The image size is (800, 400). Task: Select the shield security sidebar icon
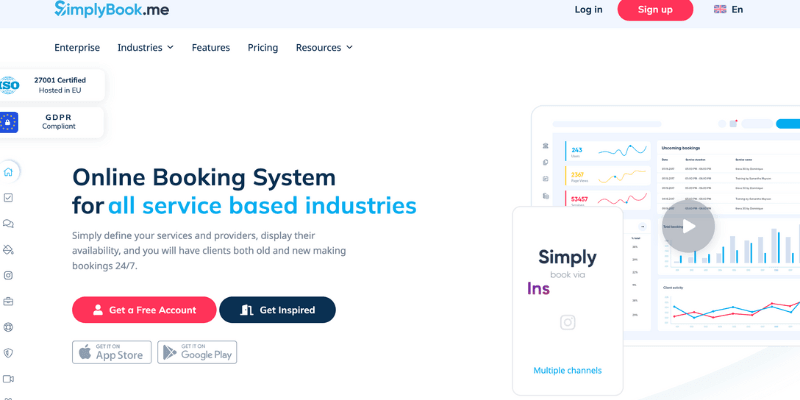click(8, 353)
